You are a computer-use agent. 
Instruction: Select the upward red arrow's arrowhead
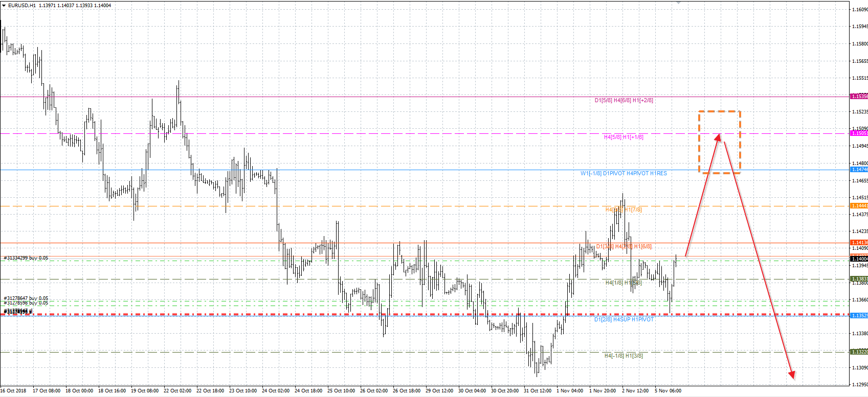pyautogui.click(x=718, y=137)
